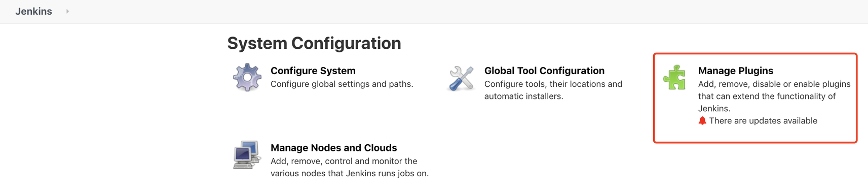This screenshot has height=194, width=868.
Task: Open the Configure System link
Action: 313,71
